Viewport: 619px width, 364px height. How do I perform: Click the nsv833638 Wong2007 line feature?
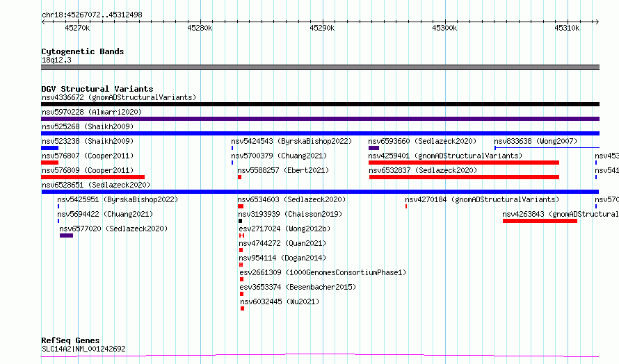(547, 148)
